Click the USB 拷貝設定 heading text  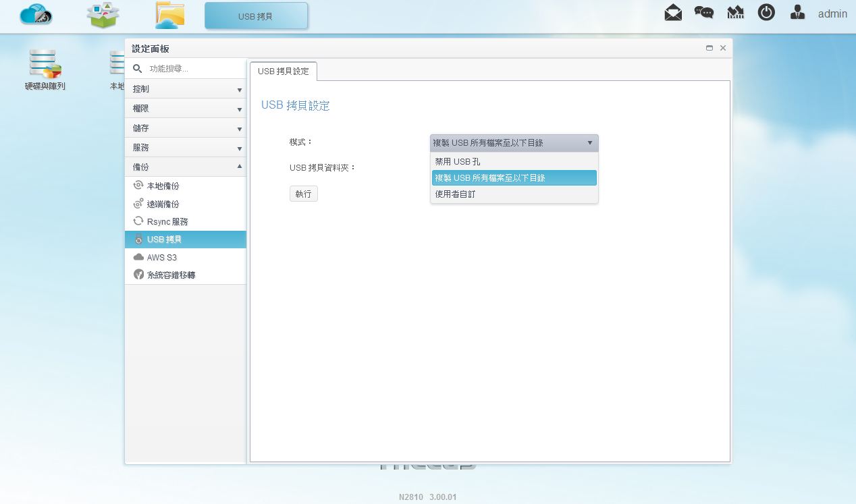[296, 105]
